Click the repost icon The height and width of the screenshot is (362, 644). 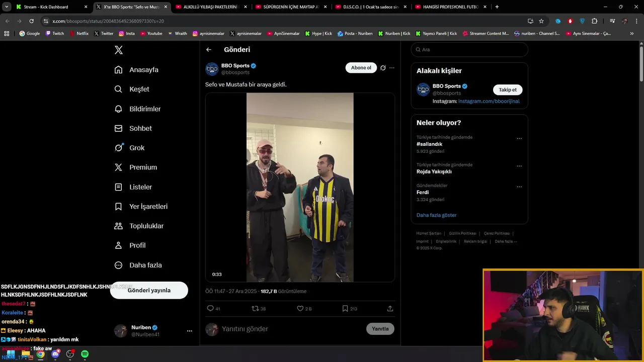(x=255, y=308)
